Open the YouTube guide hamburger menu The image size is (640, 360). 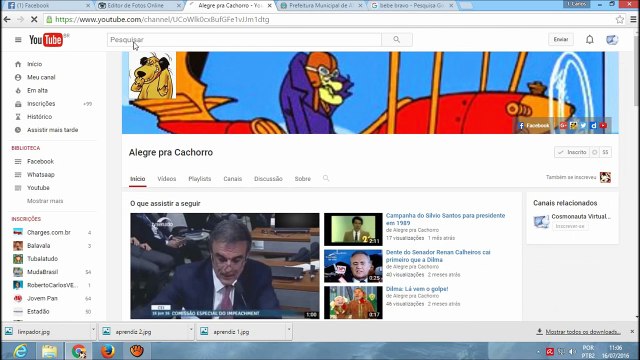[x=18, y=40]
